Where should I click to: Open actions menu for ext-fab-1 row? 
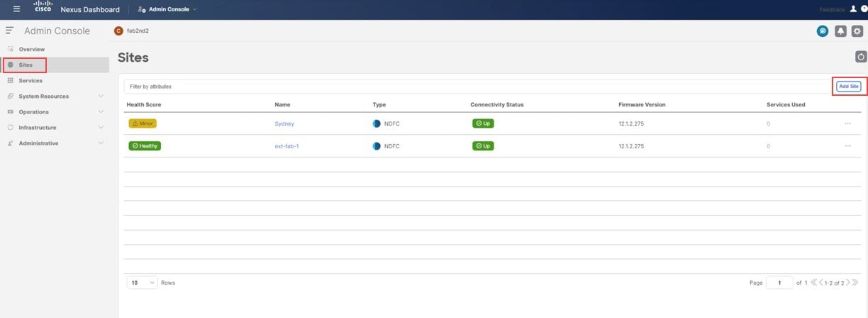(847, 146)
